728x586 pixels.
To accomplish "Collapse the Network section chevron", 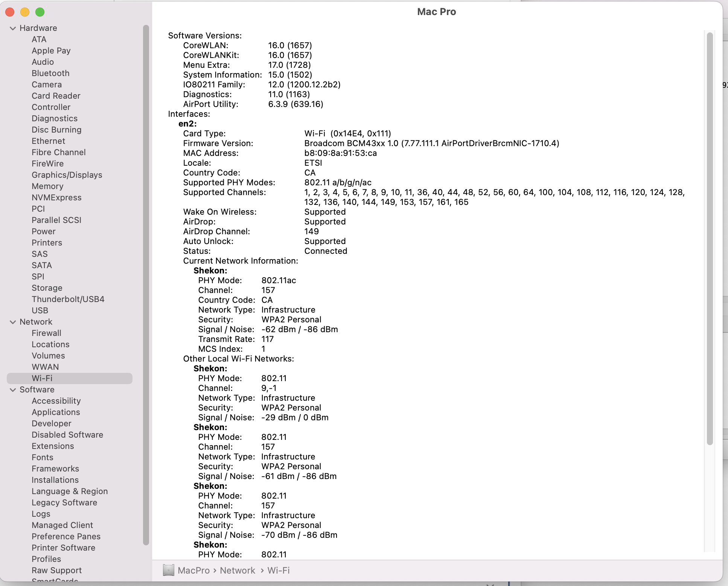I will 13,322.
